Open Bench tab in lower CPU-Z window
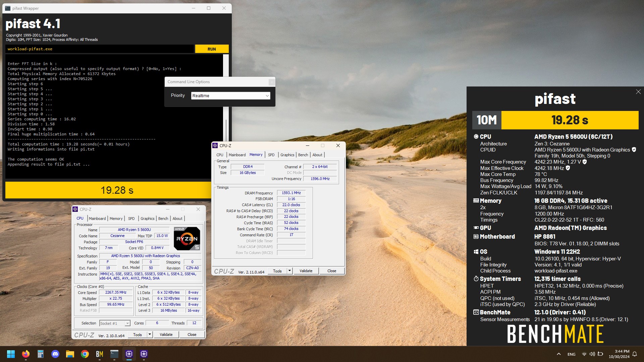Image resolution: width=644 pixels, height=362 pixels. tap(163, 219)
